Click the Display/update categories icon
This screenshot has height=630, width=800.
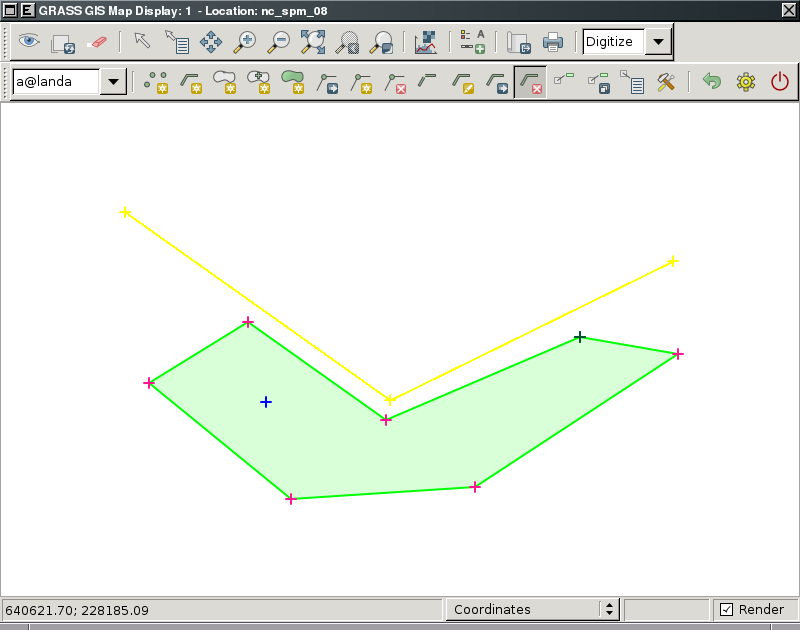tap(564, 78)
